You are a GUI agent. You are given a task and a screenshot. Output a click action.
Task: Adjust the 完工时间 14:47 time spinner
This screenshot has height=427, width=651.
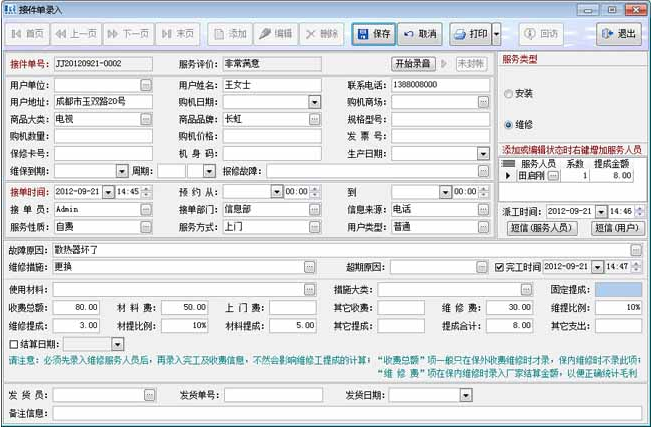pos(636,267)
